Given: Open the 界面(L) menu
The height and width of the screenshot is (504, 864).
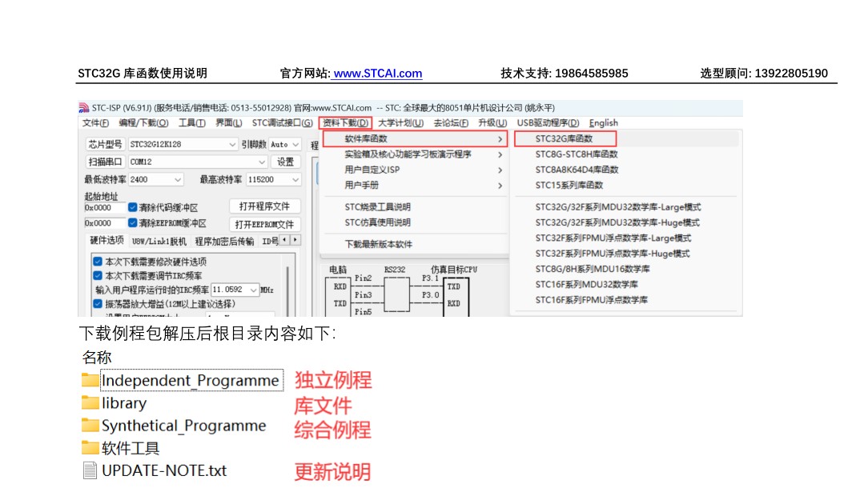Looking at the screenshot, I should (229, 122).
